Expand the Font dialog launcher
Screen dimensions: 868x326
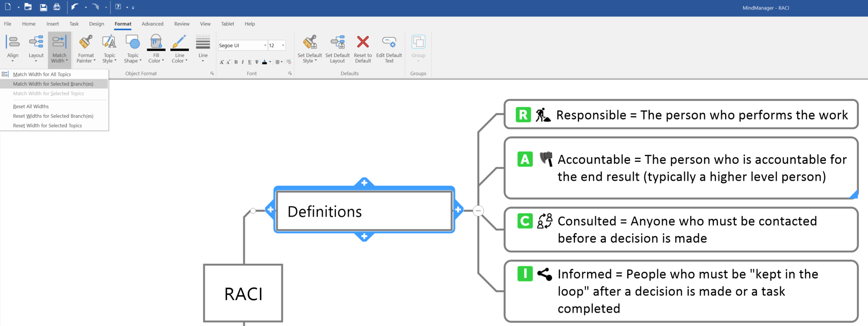point(290,74)
